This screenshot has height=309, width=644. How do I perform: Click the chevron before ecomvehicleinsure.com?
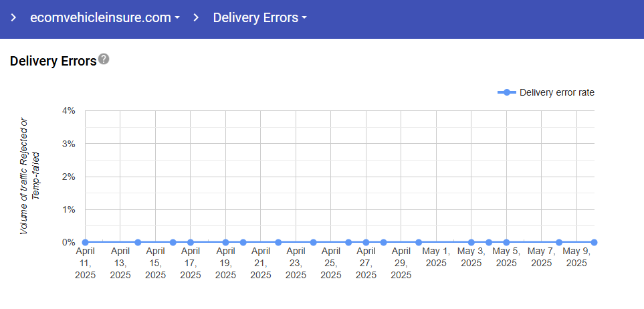click(13, 18)
